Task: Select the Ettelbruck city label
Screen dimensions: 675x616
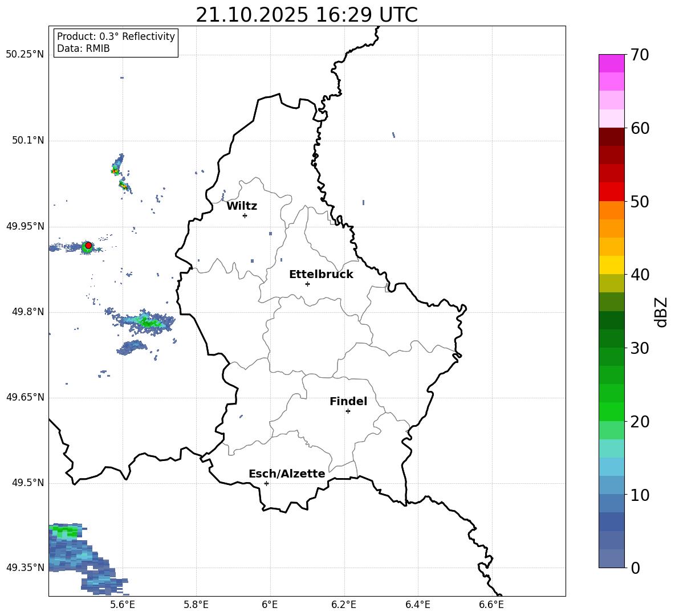Action: [x=321, y=275]
